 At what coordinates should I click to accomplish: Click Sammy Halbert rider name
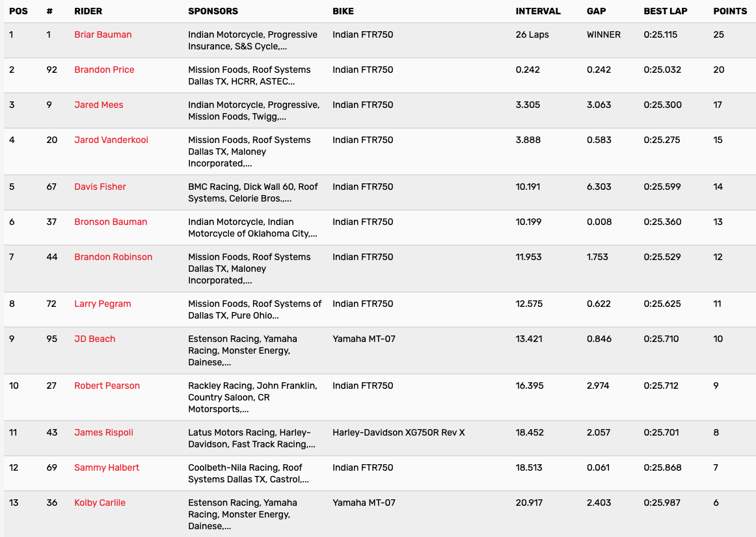107,467
